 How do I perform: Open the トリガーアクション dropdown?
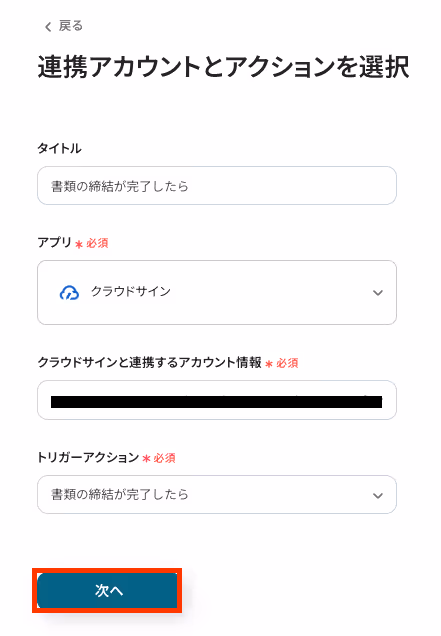pos(217,494)
